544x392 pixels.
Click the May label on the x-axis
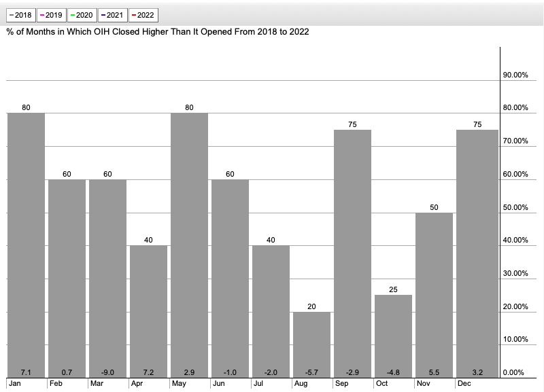(179, 383)
